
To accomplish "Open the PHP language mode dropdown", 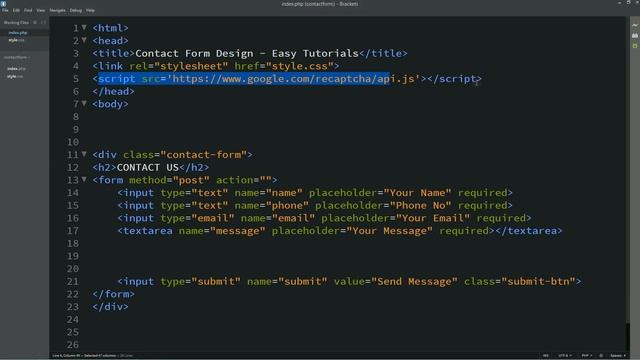I will click(587, 356).
